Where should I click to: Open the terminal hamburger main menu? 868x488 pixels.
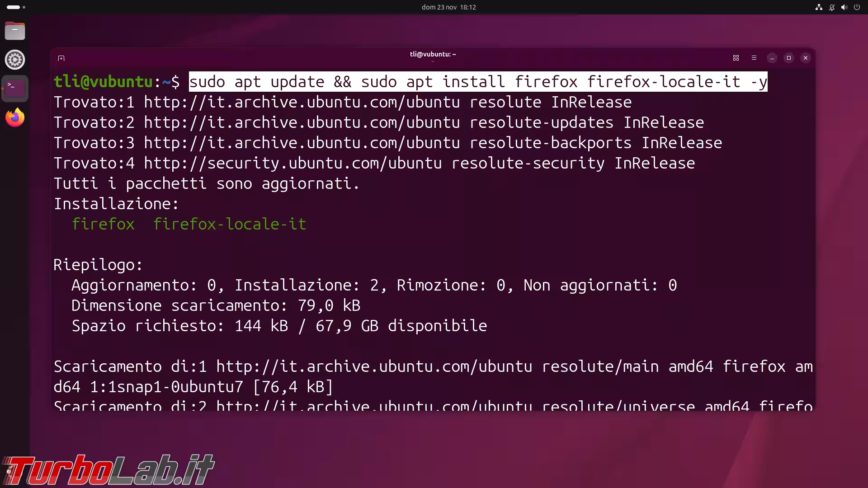click(754, 58)
